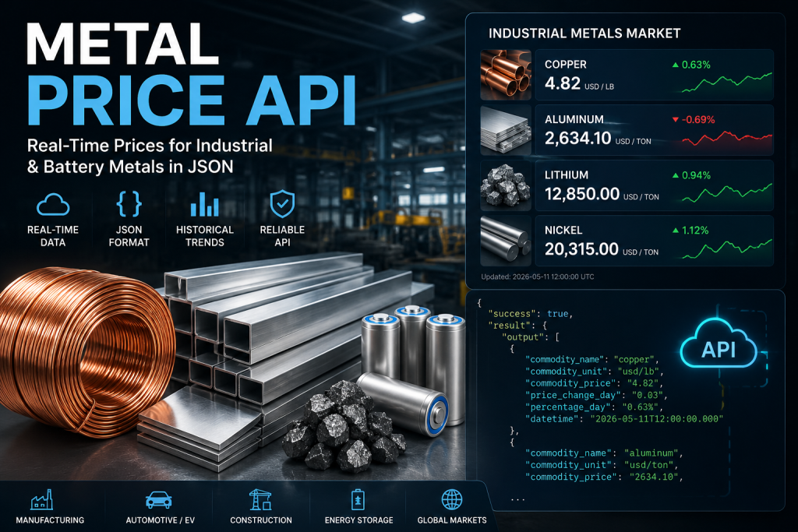Click the Copper green sparkline chart
This screenshot has height=532, width=798.
(727, 83)
